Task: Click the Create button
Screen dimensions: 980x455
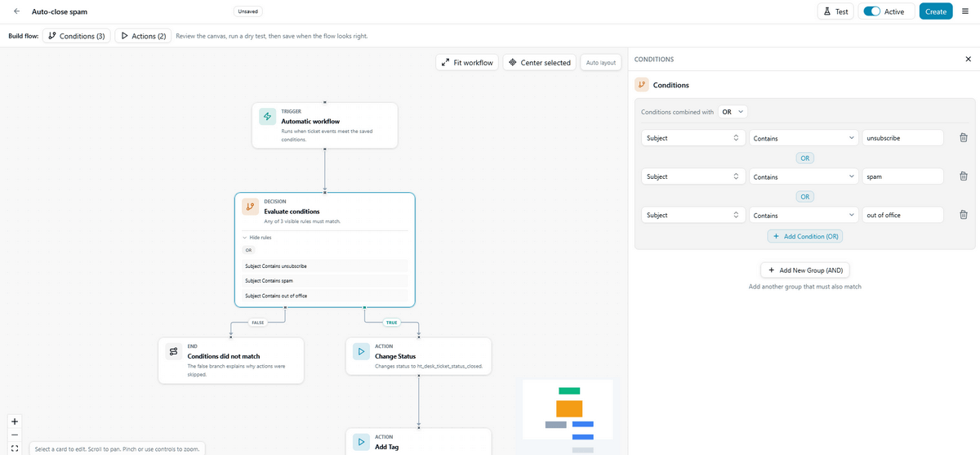Action: point(936,11)
